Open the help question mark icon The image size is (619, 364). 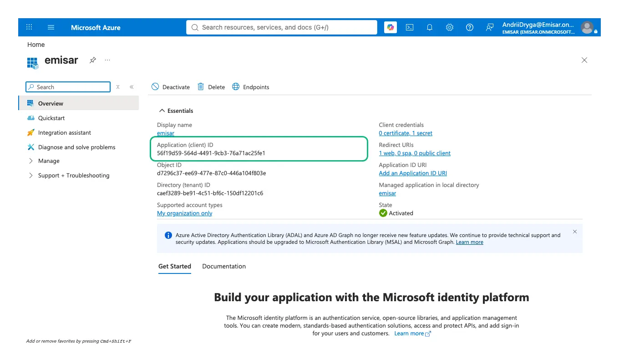(x=470, y=27)
